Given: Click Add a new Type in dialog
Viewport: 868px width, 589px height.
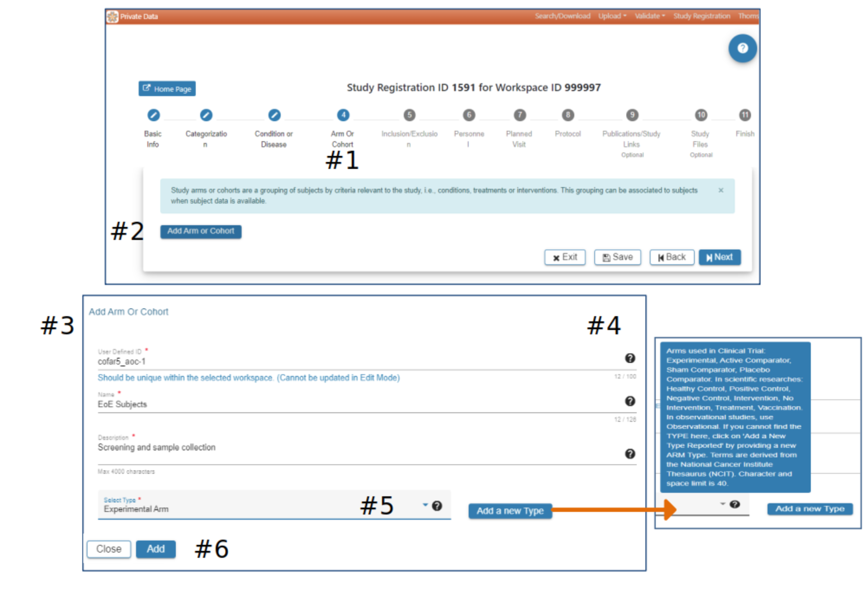Looking at the screenshot, I should pyautogui.click(x=510, y=511).
